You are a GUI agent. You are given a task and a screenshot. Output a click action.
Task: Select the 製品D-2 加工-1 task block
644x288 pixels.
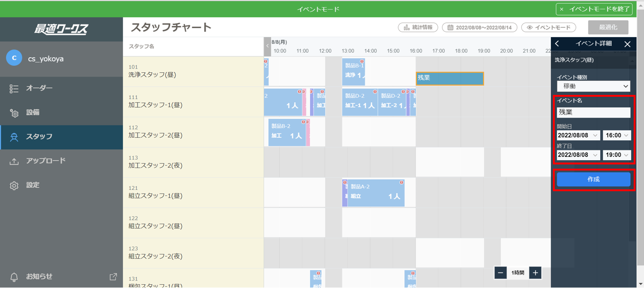point(360,102)
